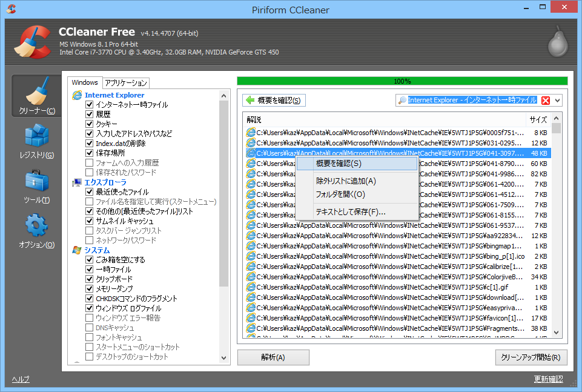
Task: Click IE icon of the aa922834 row
Action: pos(251,236)
